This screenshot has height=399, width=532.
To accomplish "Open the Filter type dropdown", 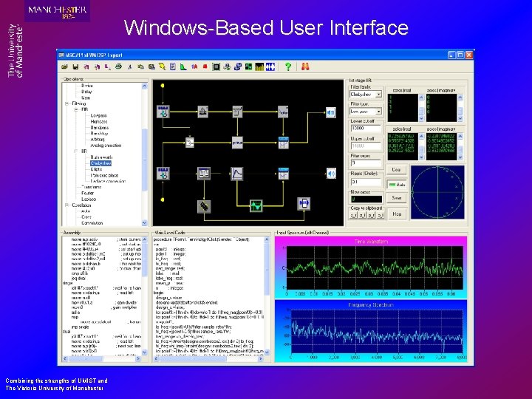I will click(x=379, y=112).
